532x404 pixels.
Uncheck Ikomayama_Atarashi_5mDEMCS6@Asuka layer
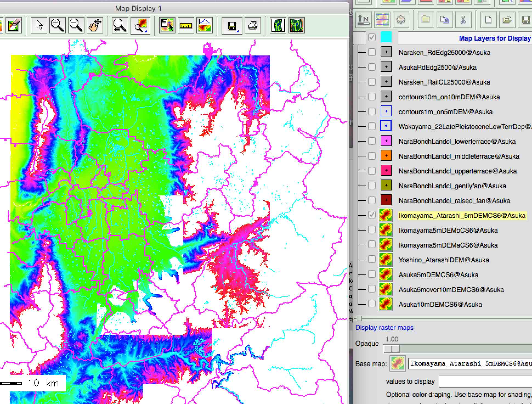(372, 215)
